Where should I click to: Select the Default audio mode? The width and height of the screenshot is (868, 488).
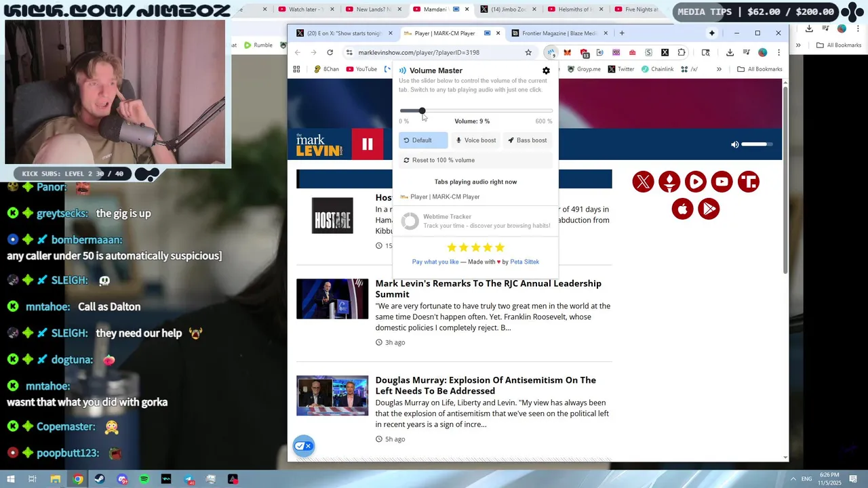click(423, 140)
